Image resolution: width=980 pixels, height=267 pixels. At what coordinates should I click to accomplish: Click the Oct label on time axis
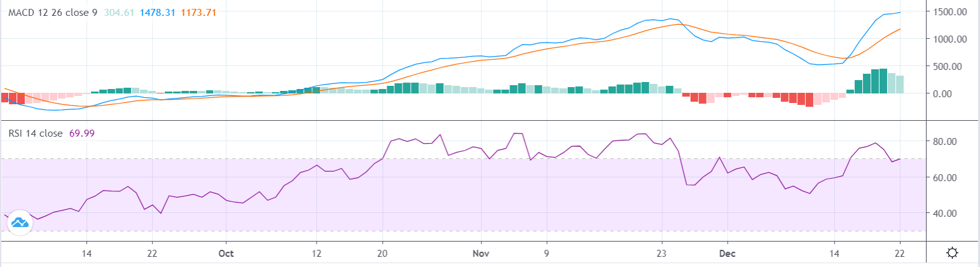226,253
